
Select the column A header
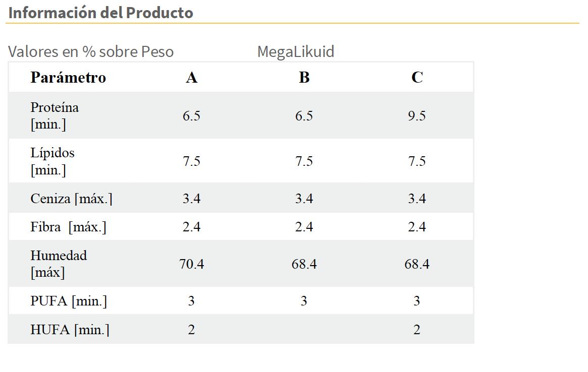(191, 78)
